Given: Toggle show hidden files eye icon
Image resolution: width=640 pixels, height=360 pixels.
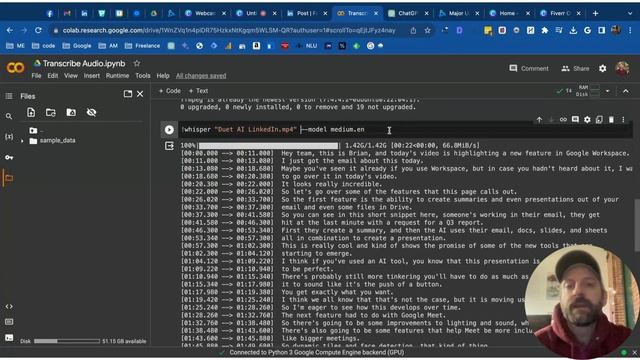Looking at the screenshot, I should point(91,112).
